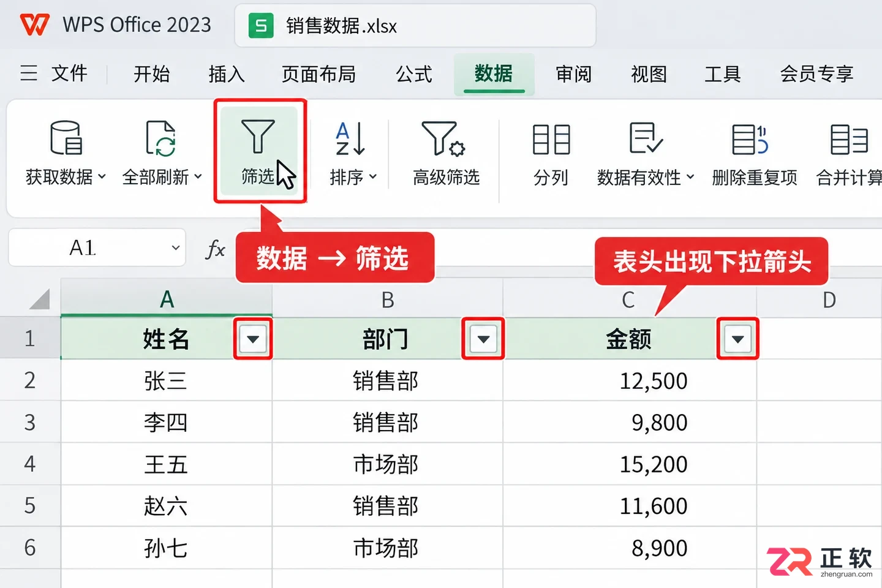Go to the 公式 tab
The image size is (882, 588).
coord(413,74)
